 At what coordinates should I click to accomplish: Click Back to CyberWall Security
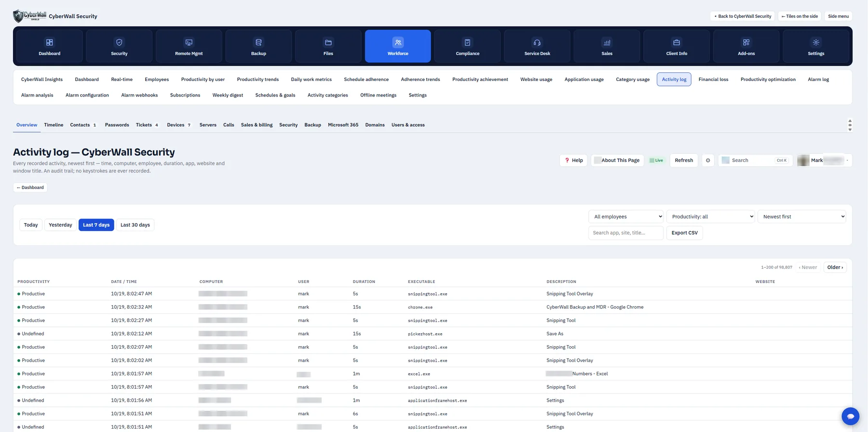743,16
